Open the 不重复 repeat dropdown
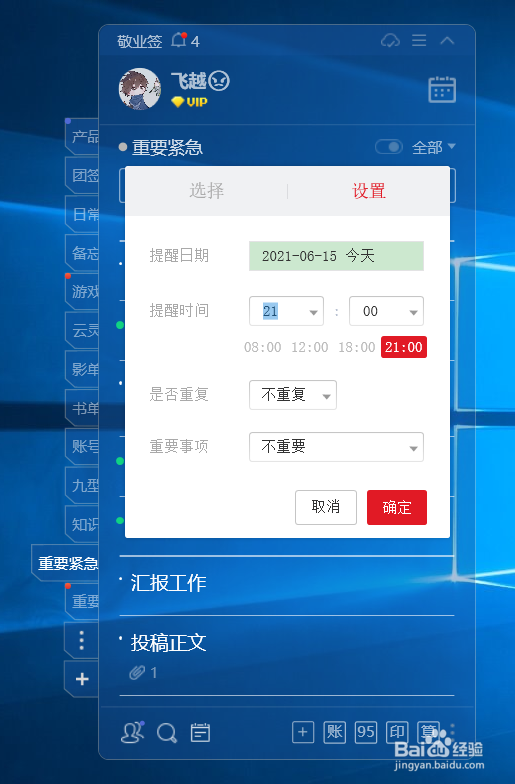The width and height of the screenshot is (515, 784). click(x=292, y=395)
